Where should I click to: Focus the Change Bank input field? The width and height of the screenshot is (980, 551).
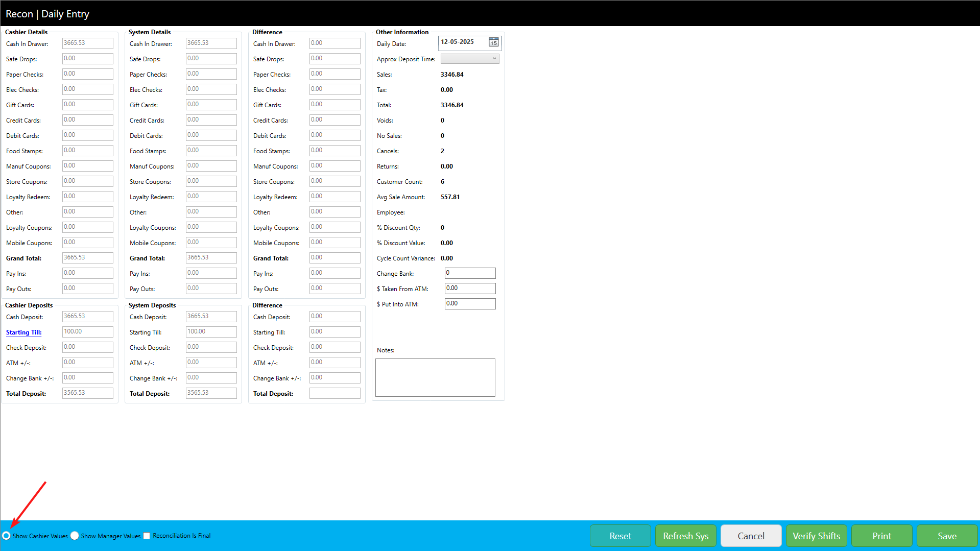pos(470,273)
